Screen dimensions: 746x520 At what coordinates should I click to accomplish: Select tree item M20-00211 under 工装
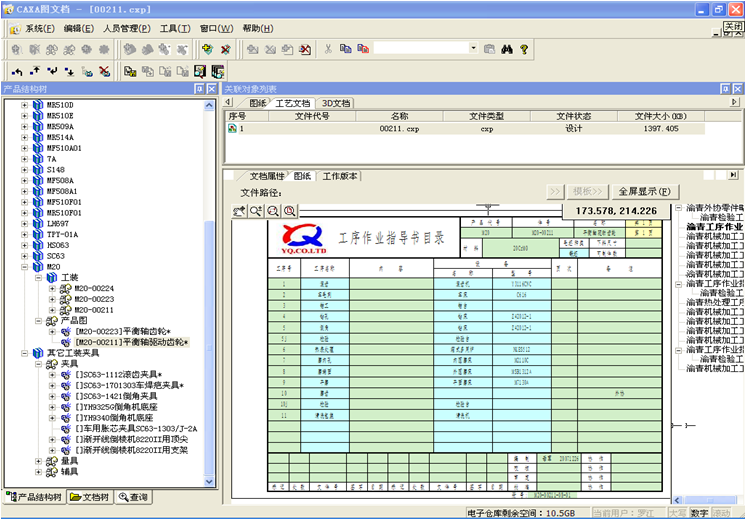click(x=94, y=310)
